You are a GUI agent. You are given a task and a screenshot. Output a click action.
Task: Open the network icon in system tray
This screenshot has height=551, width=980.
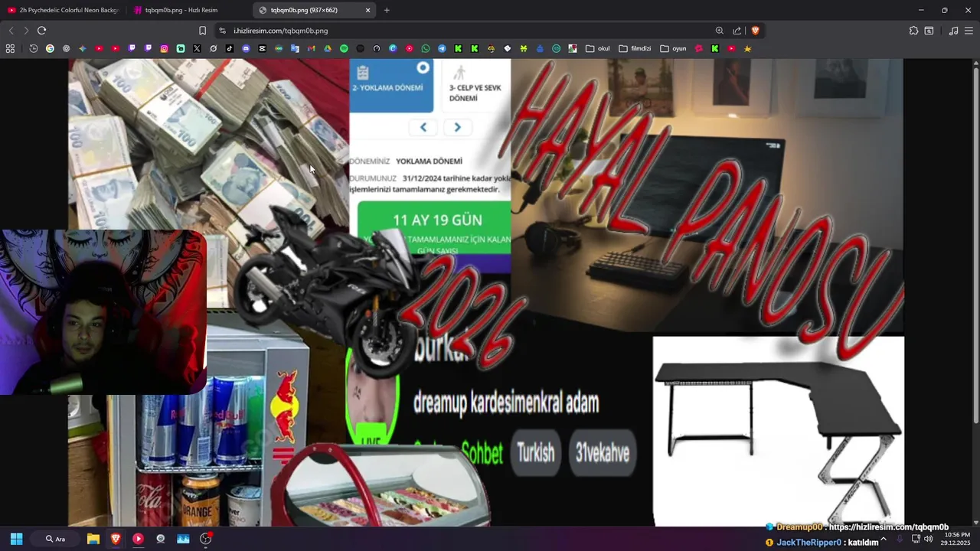click(x=916, y=539)
